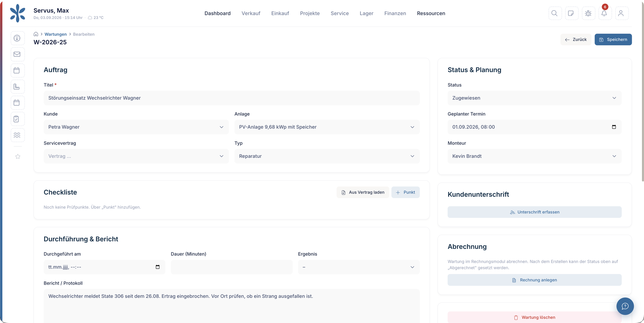Click the favorites star in the sidebar
644x323 pixels.
click(x=18, y=157)
